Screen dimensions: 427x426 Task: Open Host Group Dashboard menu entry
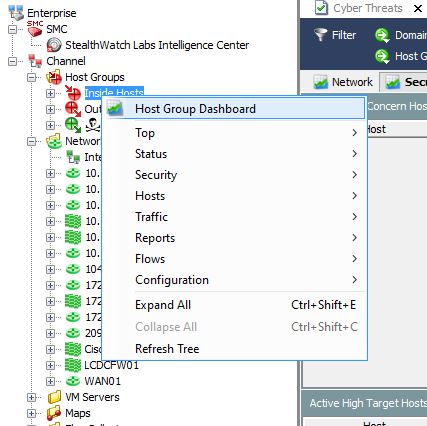tap(234, 109)
